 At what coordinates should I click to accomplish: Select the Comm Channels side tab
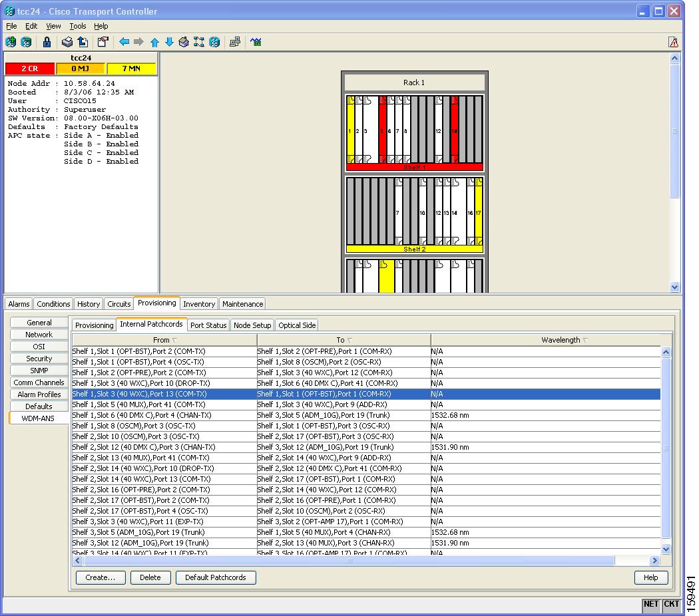click(39, 382)
